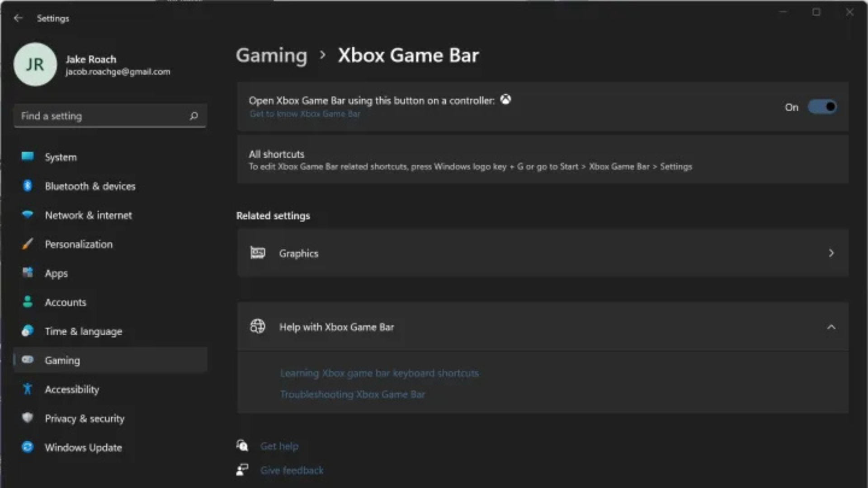Click the Gaming breadcrumb
This screenshot has height=488, width=868.
tap(271, 55)
